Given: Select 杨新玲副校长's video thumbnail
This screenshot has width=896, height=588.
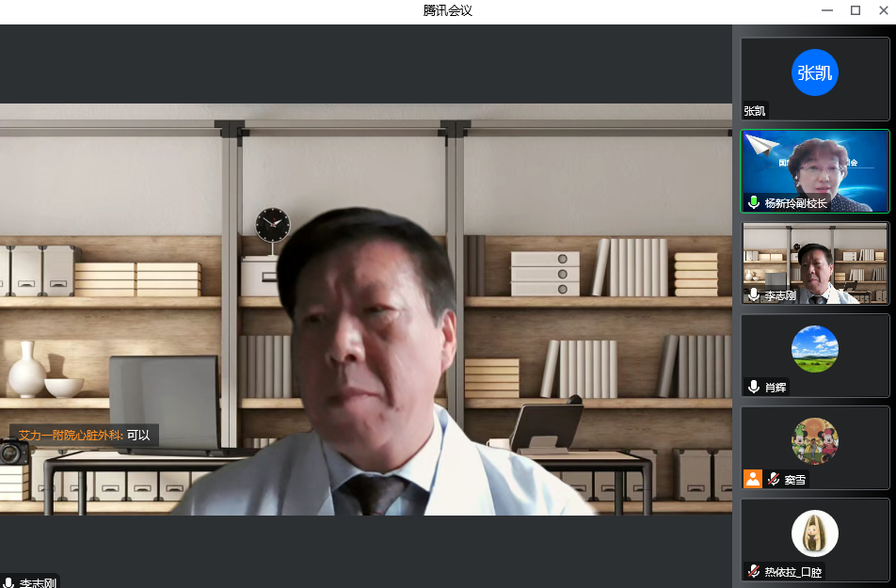Looking at the screenshot, I should click(814, 169).
